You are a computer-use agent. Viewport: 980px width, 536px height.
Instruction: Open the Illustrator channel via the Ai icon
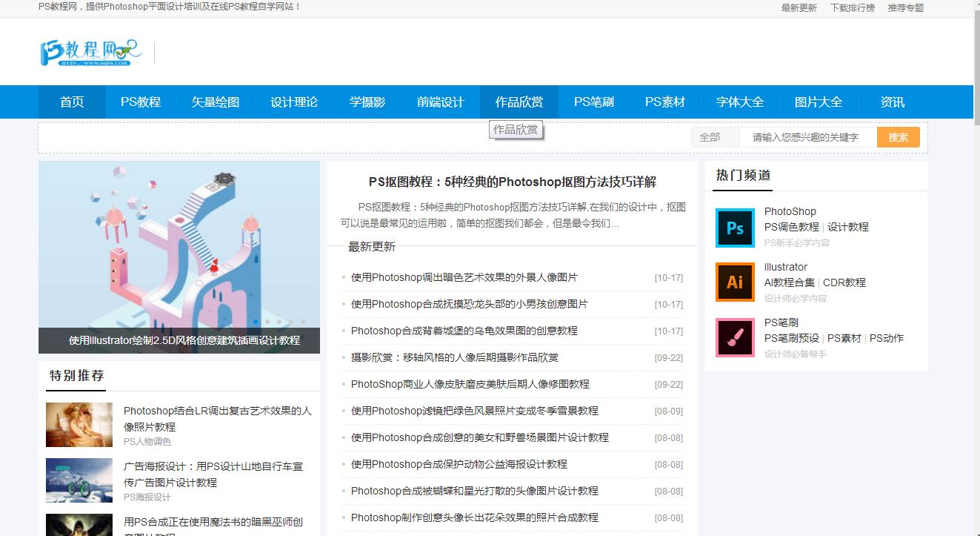tap(735, 282)
